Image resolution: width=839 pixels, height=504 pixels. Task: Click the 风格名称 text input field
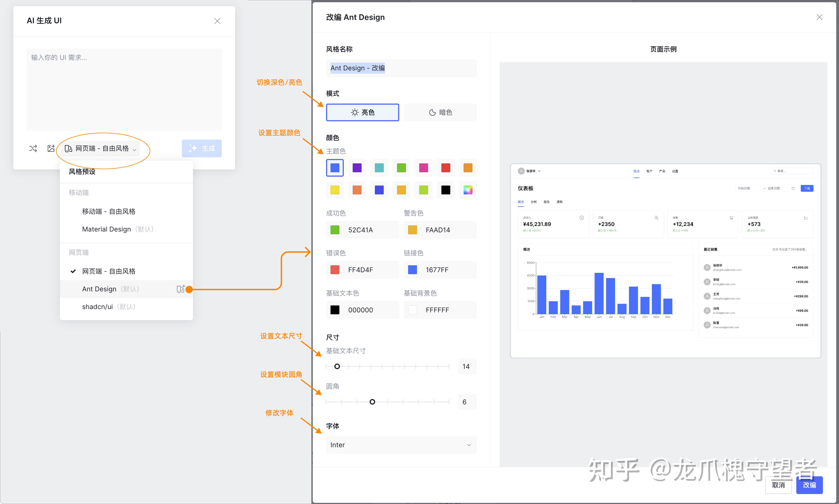tap(401, 68)
